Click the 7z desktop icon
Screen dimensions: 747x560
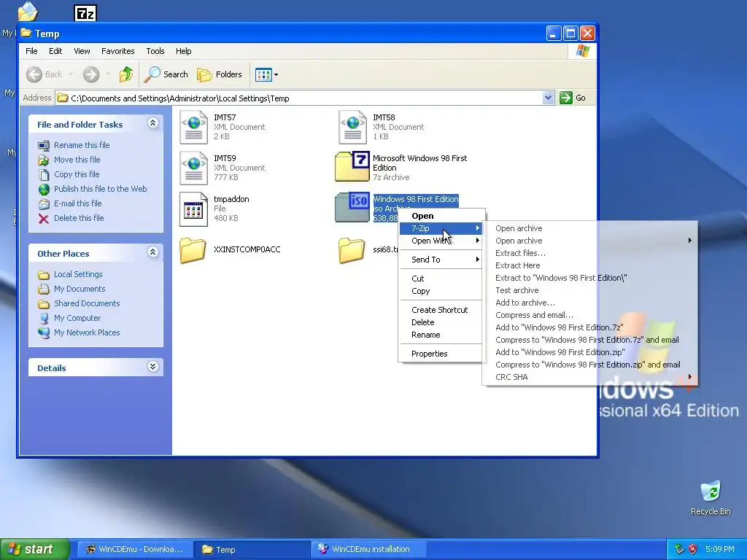coord(85,12)
